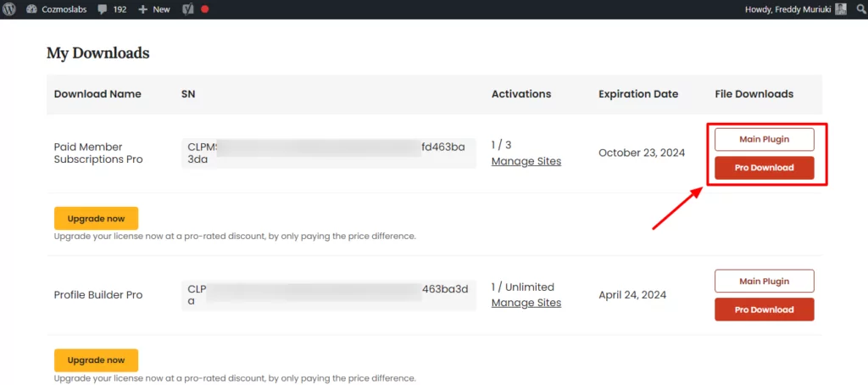Screen dimensions: 868x385
Task: Open the New content menu
Action: [154, 9]
